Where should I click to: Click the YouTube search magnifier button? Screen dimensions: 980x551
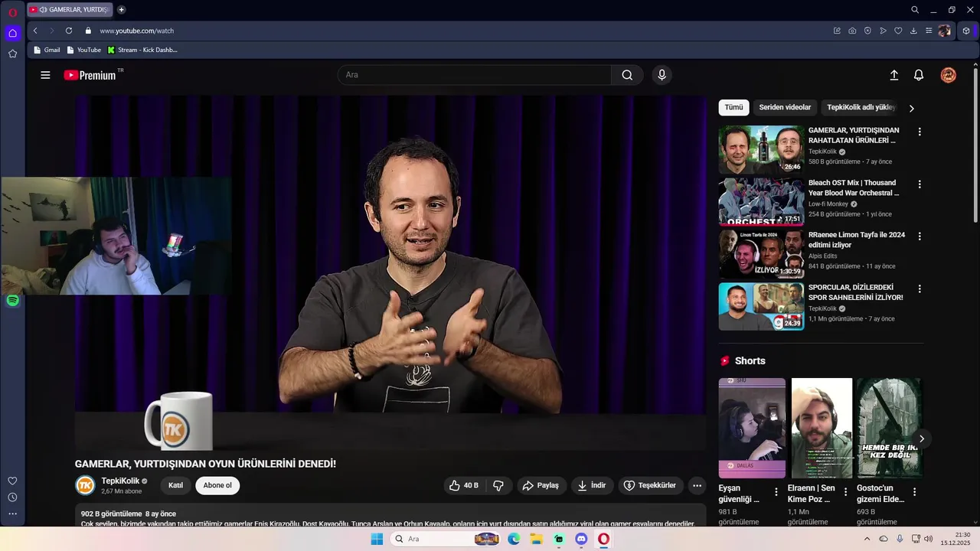coord(627,75)
